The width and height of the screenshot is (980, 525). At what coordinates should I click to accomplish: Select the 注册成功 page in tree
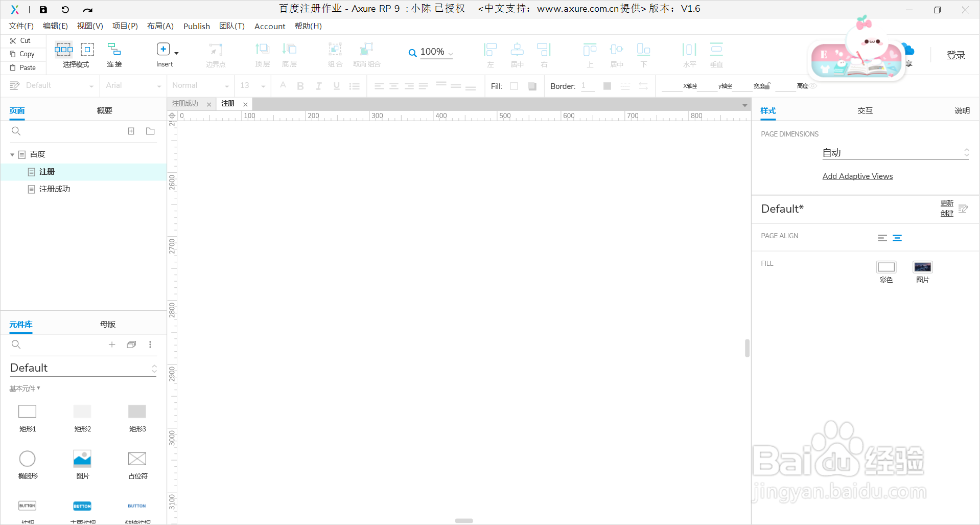click(x=54, y=189)
